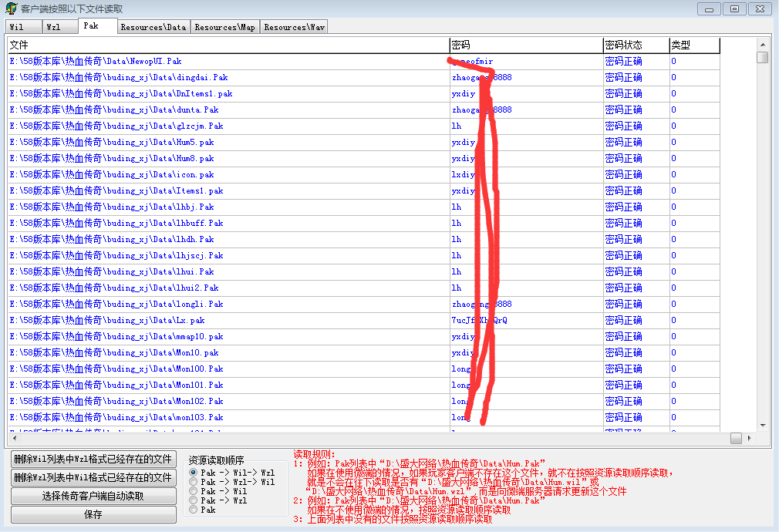Image resolution: width=779 pixels, height=532 pixels.
Task: Choose the 'Pak -> Wzl' radio option
Action: (x=194, y=500)
